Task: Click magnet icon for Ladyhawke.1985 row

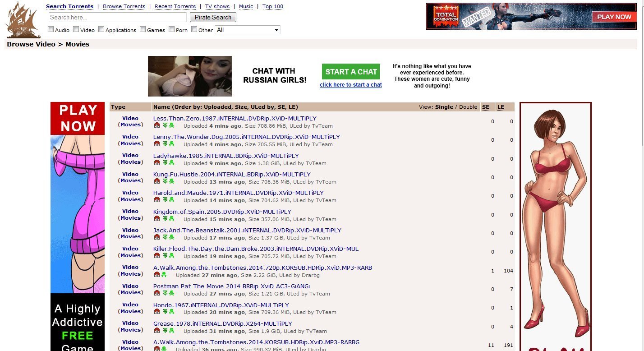Action: tap(157, 163)
